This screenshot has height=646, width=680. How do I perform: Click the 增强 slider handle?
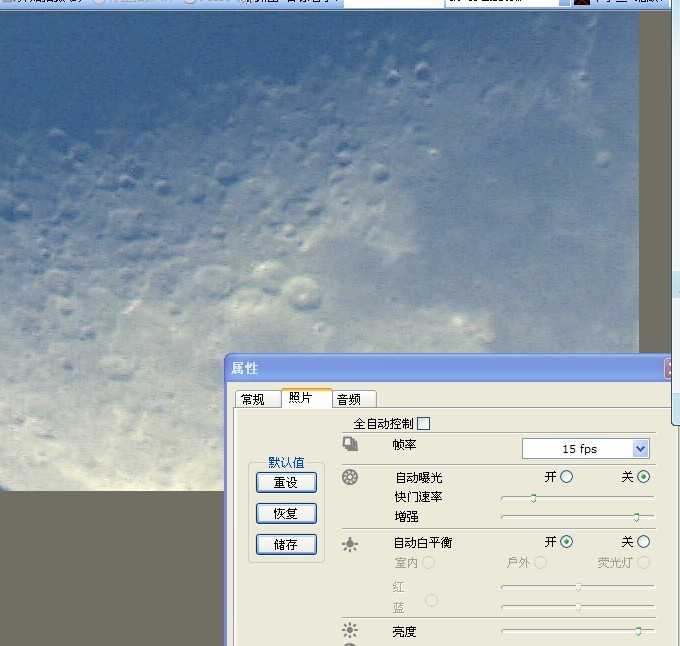[x=636, y=517]
